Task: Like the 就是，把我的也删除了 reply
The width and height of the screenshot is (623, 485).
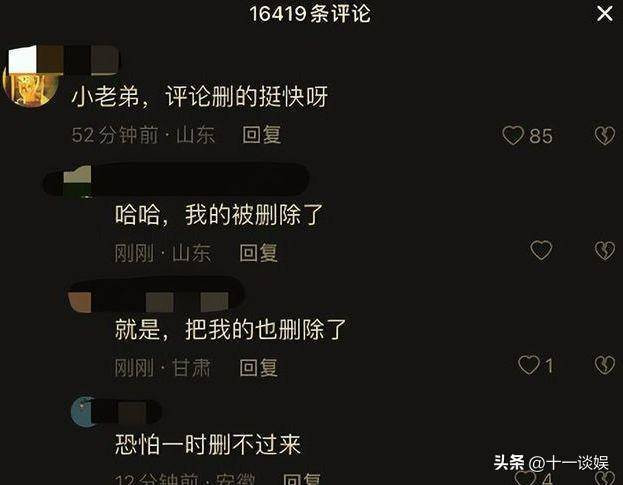Action: coord(529,365)
